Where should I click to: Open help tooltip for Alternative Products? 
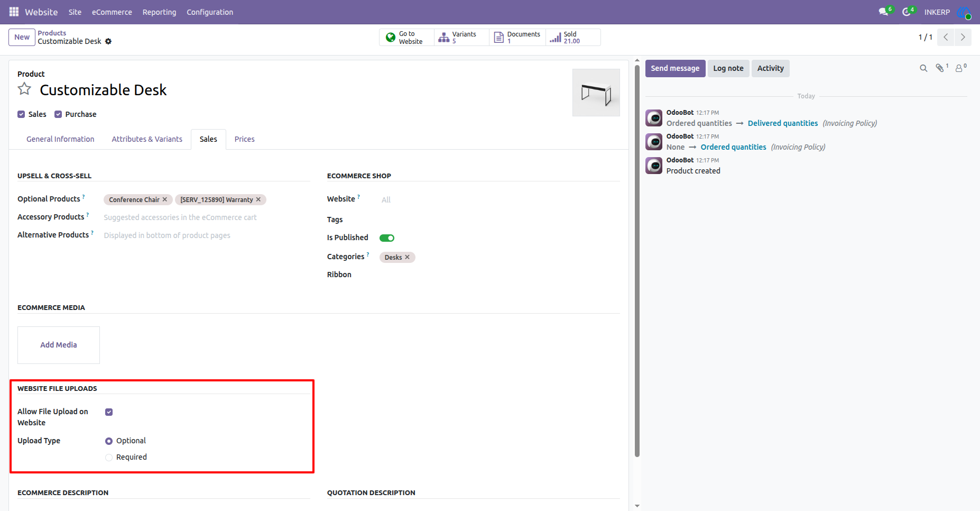[92, 233]
